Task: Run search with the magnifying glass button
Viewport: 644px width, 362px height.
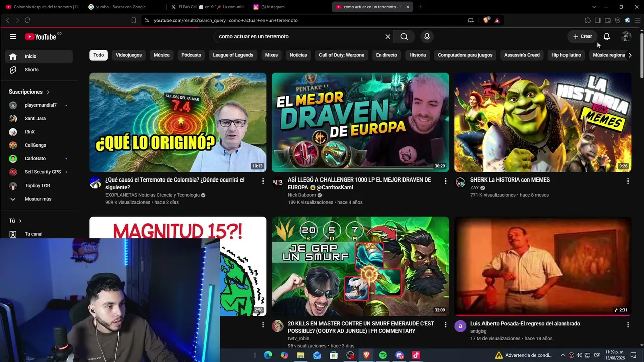Action: click(x=404, y=36)
